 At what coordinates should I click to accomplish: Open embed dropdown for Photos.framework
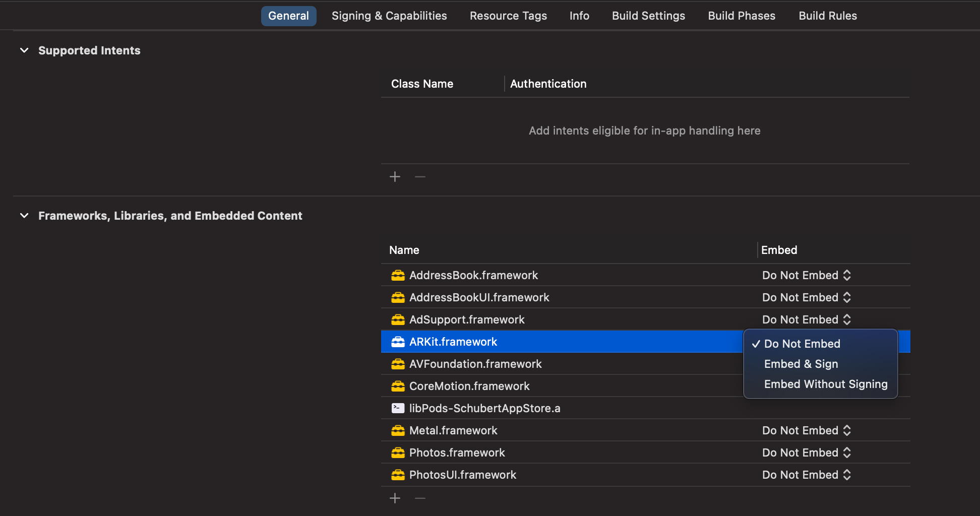pyautogui.click(x=807, y=453)
